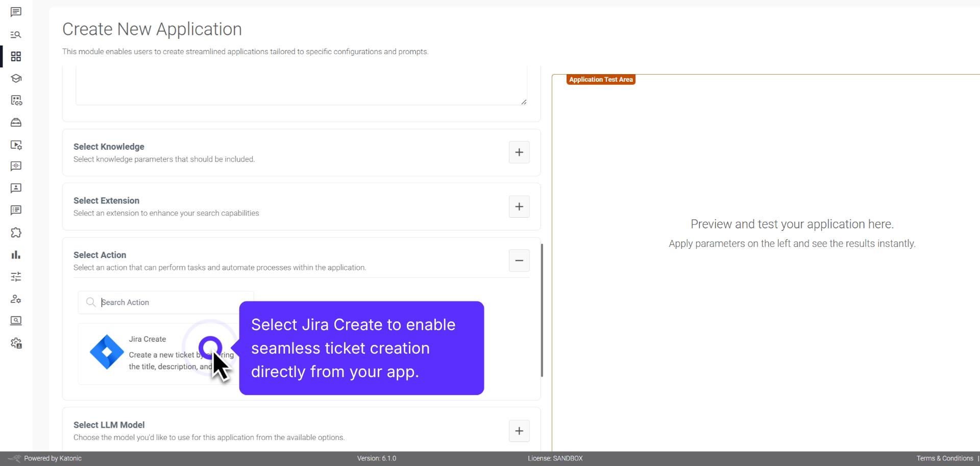Screen dimensions: 980x466
Task: Open the learning/academy section
Action: tap(16, 79)
